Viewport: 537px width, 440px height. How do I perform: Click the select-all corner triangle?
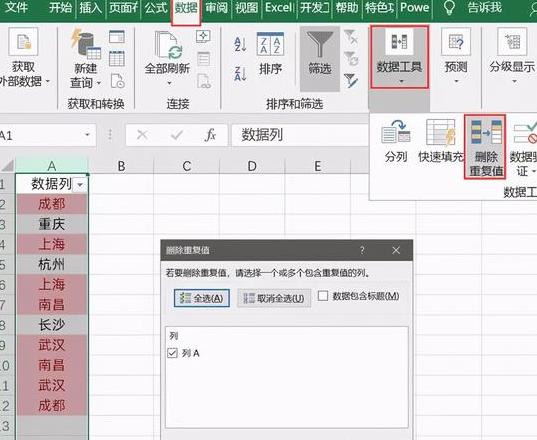[x=8, y=166]
